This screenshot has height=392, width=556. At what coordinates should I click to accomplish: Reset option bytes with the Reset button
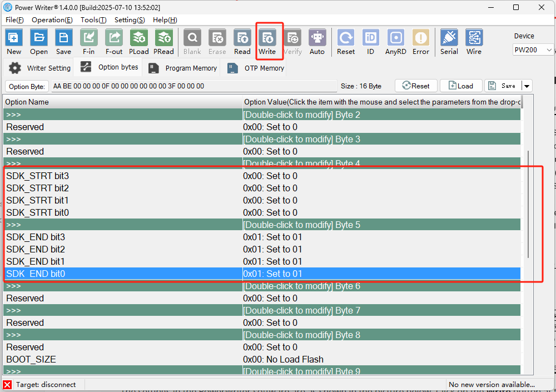tap(416, 86)
